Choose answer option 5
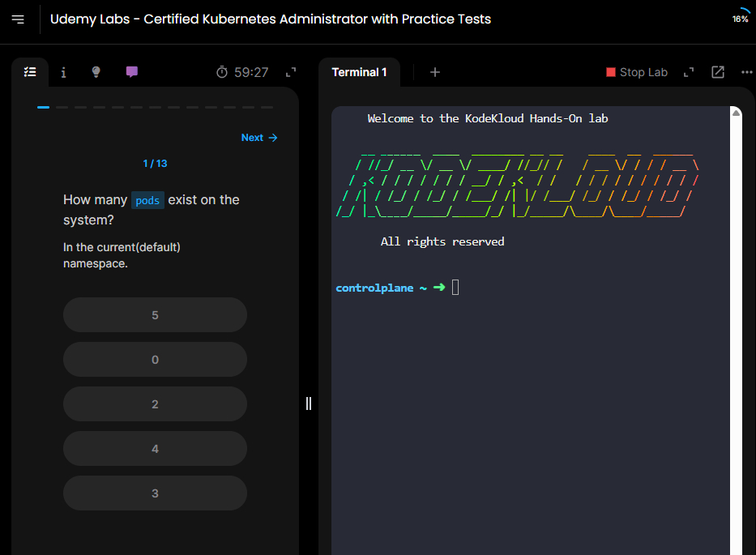The image size is (756, 555). 156,315
